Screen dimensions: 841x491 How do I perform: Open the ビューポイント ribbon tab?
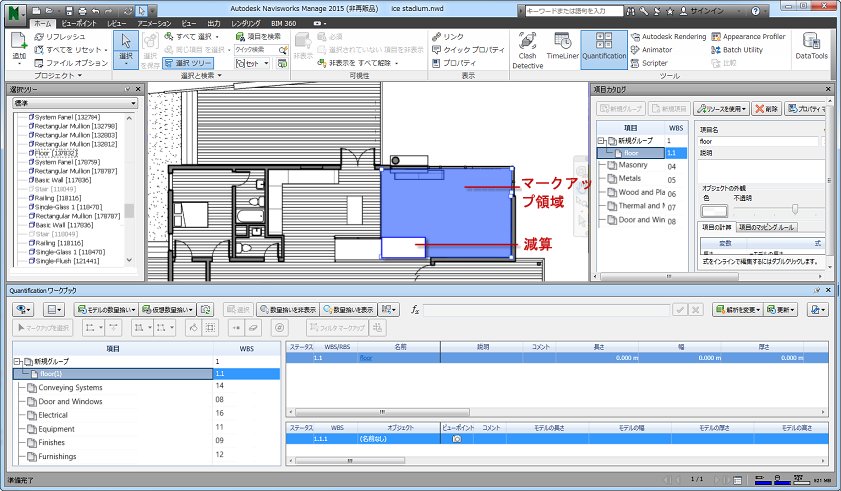(79, 24)
